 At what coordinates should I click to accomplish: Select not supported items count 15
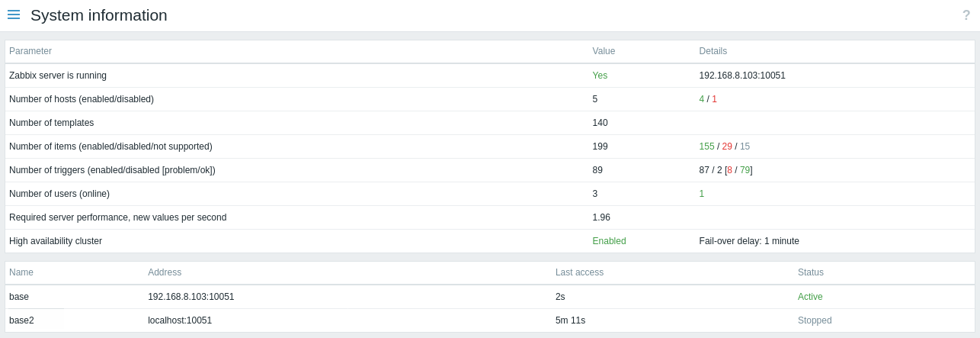pyautogui.click(x=745, y=146)
